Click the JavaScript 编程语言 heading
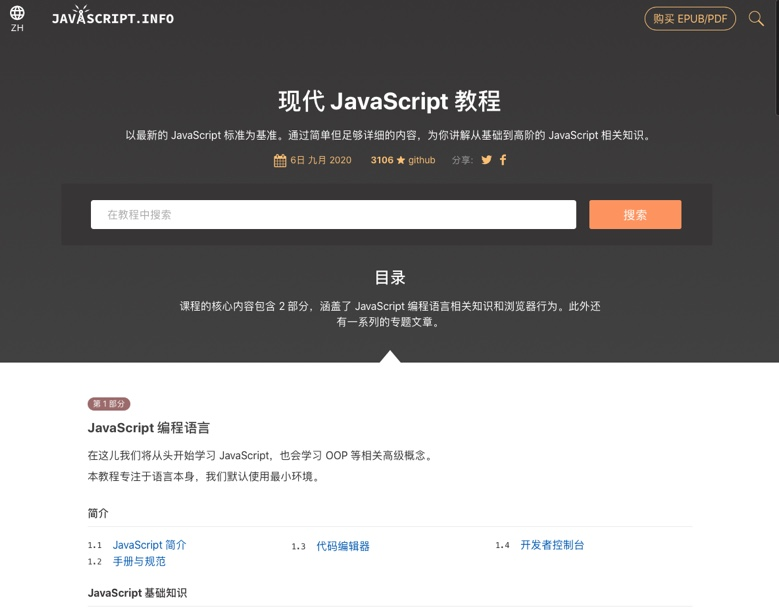The width and height of the screenshot is (779, 610). (x=149, y=428)
